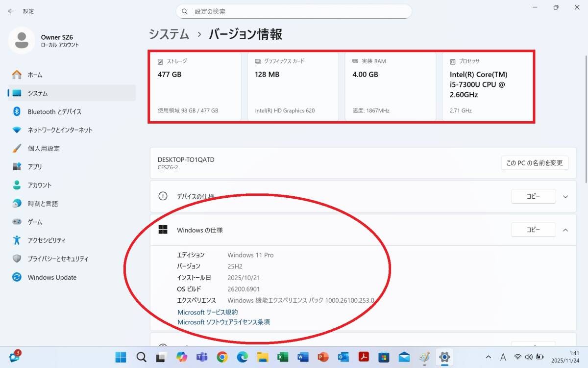Show hidden tray icons chevron

[489, 357]
